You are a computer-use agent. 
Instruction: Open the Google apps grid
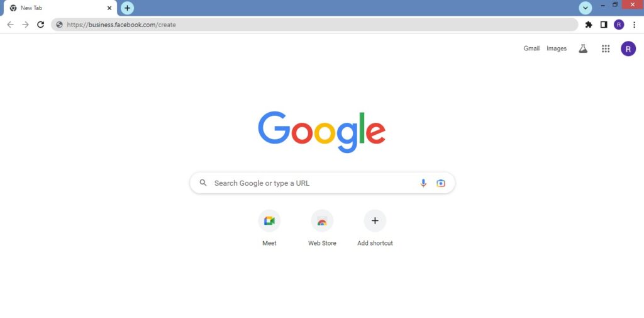coord(606,48)
